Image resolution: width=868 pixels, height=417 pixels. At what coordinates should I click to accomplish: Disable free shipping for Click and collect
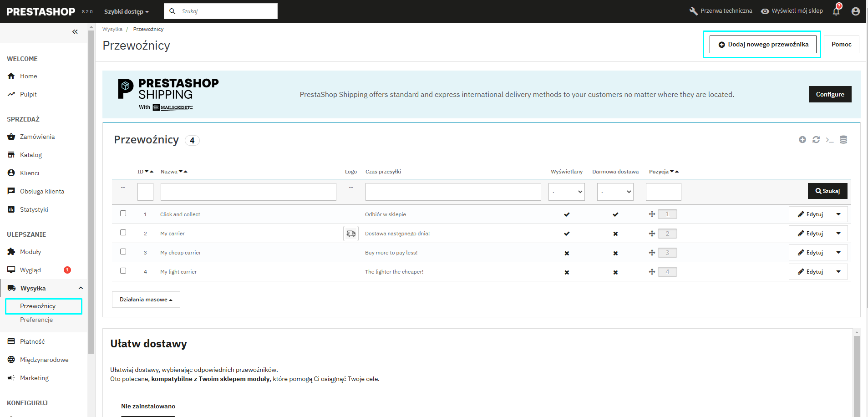pos(615,214)
